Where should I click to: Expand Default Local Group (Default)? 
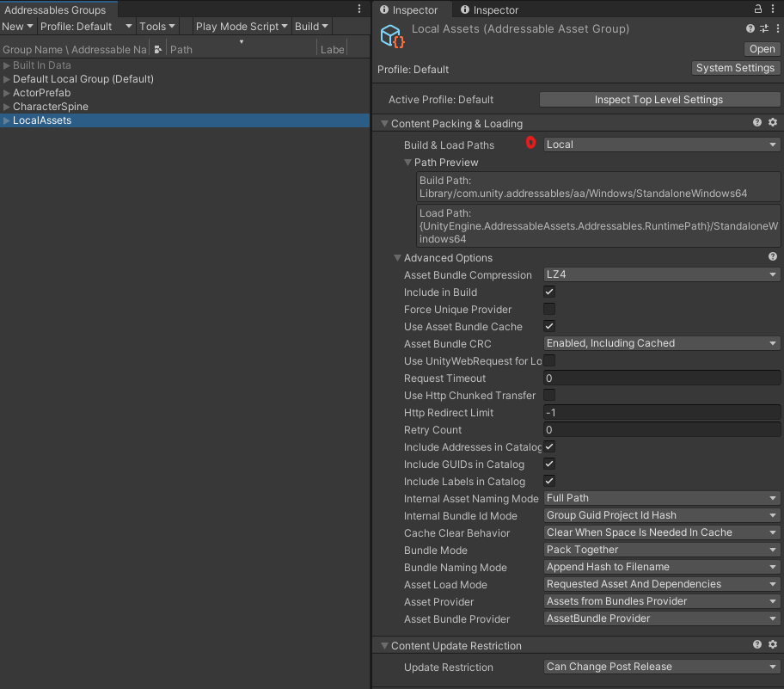pos(7,79)
